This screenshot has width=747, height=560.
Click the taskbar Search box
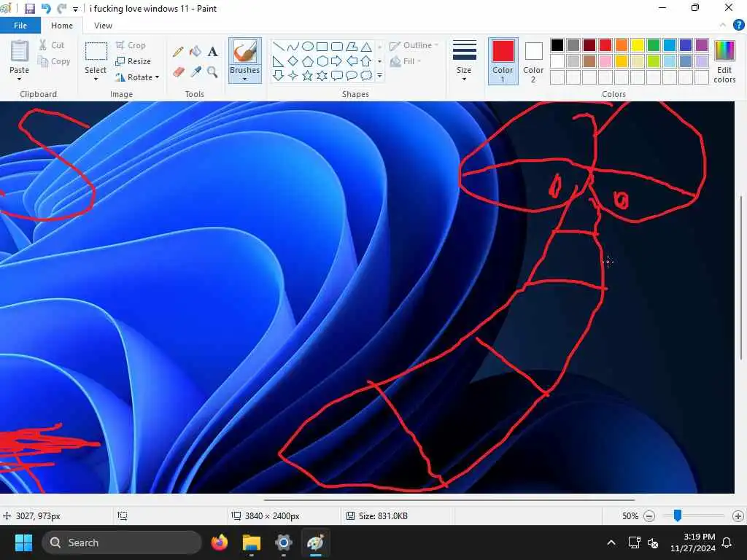[122, 542]
